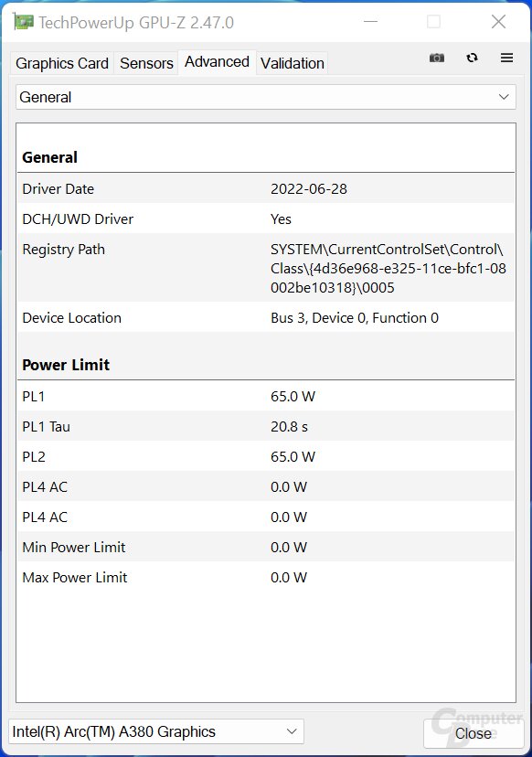
Task: Select the Driver Date value 2022-06-28
Action: click(308, 188)
